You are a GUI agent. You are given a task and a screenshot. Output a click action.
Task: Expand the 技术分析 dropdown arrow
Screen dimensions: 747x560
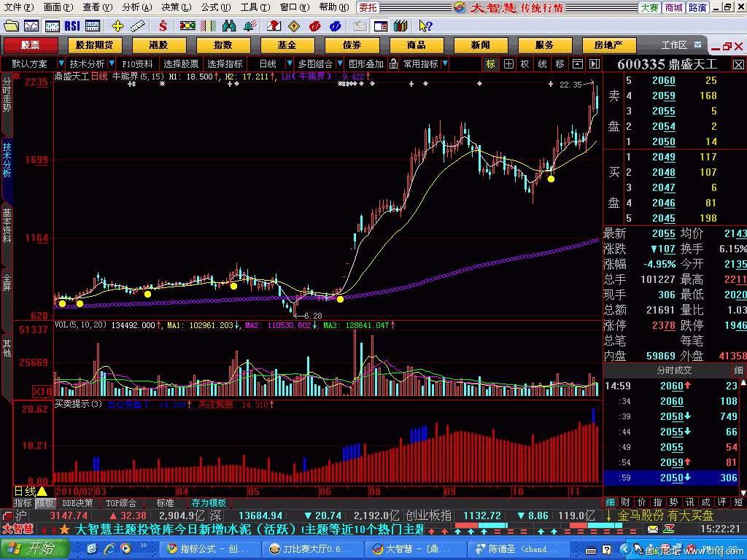112,64
